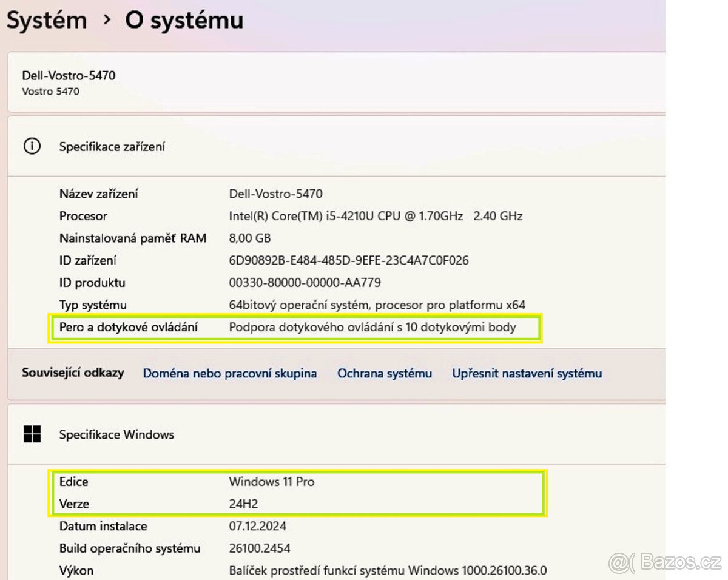Open Doména nebo pracovní skupina link
This screenshot has height=580, width=728.
(x=229, y=373)
